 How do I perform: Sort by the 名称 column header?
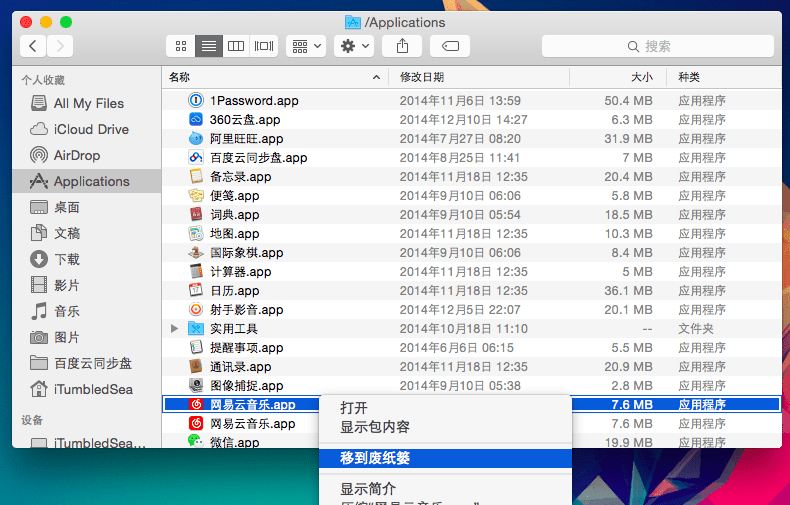[x=275, y=77]
